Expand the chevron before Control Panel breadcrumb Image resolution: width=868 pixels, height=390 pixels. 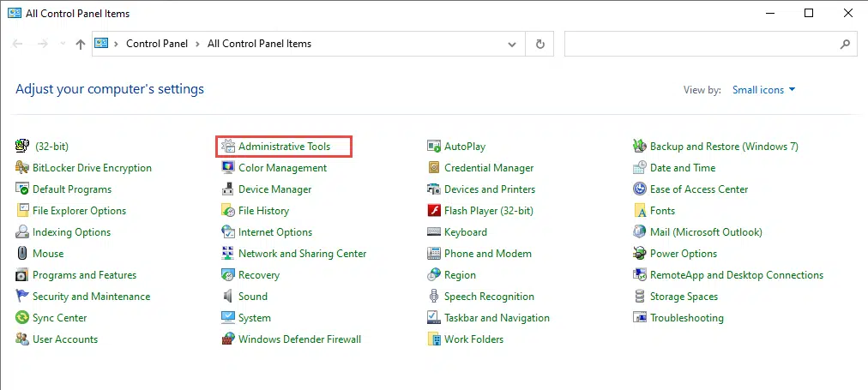[x=117, y=44]
